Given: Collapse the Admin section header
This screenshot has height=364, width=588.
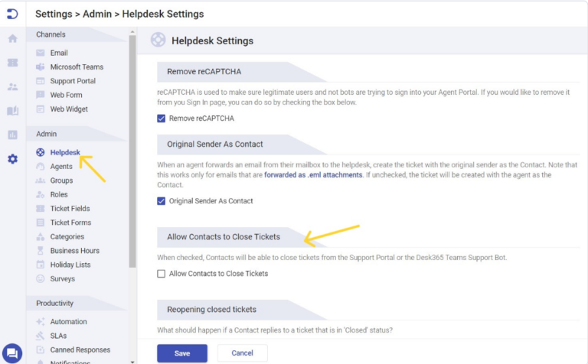Looking at the screenshot, I should [47, 134].
